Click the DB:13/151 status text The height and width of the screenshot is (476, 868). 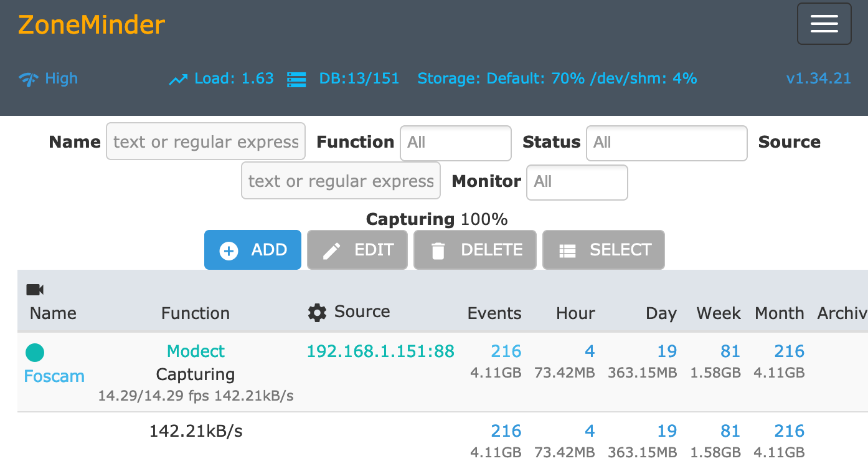click(x=359, y=79)
